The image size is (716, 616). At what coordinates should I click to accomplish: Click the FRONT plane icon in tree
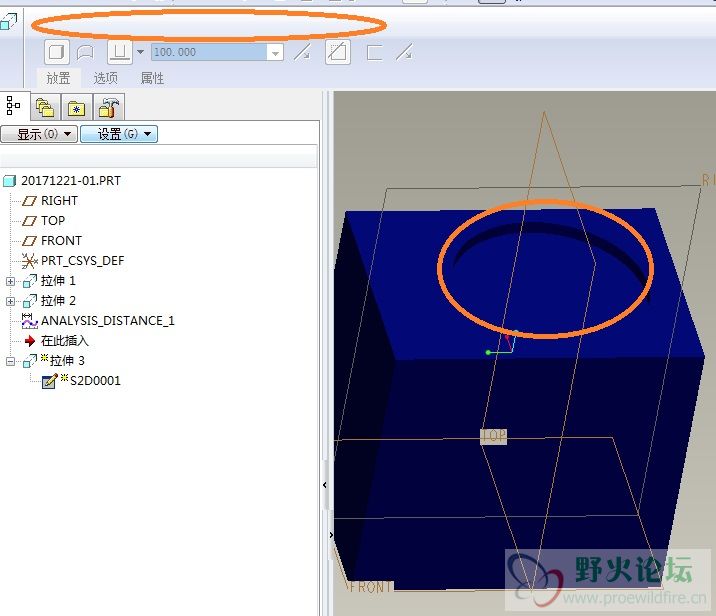point(29,241)
